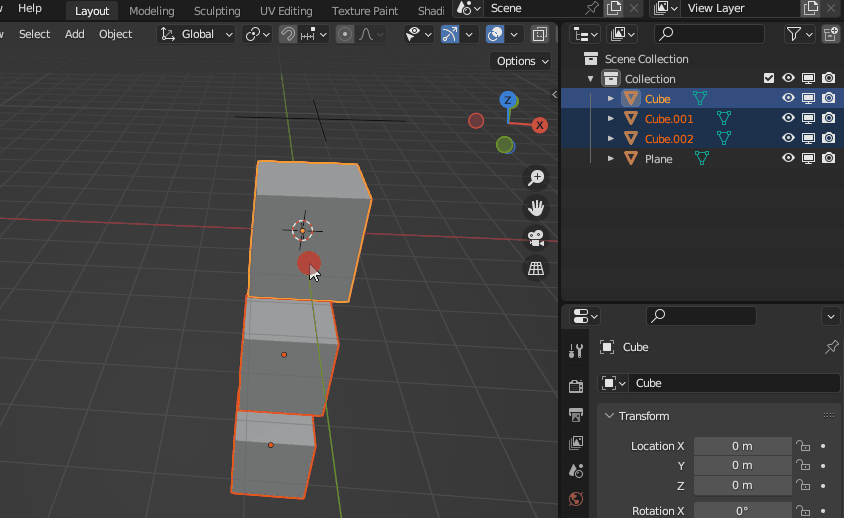Screen dimensions: 844x518
Task: Collapse the Collection tree item
Action: [x=590, y=79]
